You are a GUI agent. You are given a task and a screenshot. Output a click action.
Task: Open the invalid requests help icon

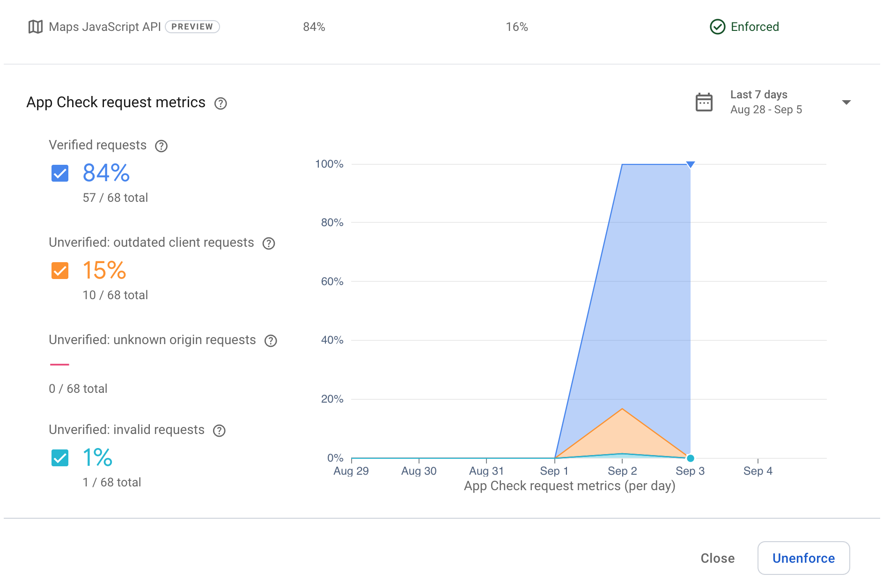219,430
